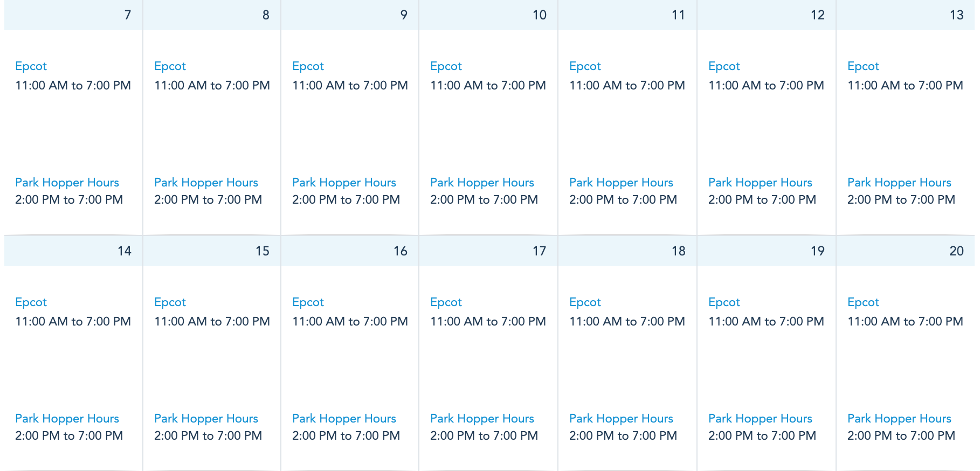
Task: Click Park Hopper Hours link on day 7
Action: coord(67,183)
